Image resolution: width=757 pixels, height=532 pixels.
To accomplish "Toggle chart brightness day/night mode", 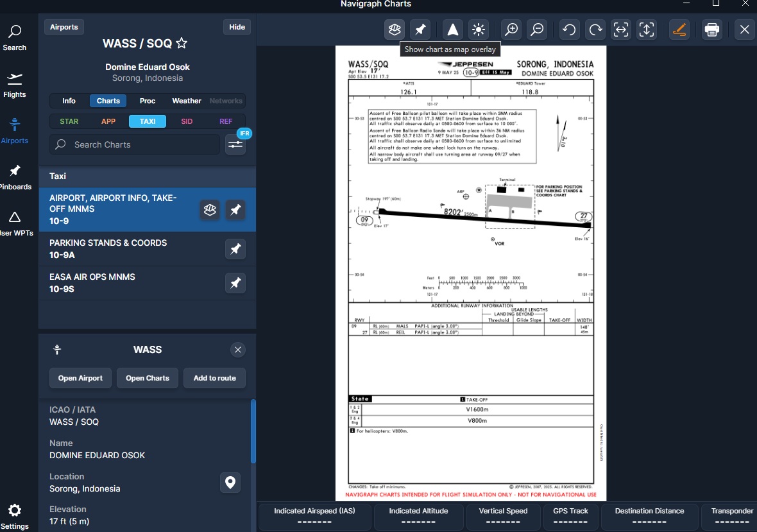I will [479, 30].
